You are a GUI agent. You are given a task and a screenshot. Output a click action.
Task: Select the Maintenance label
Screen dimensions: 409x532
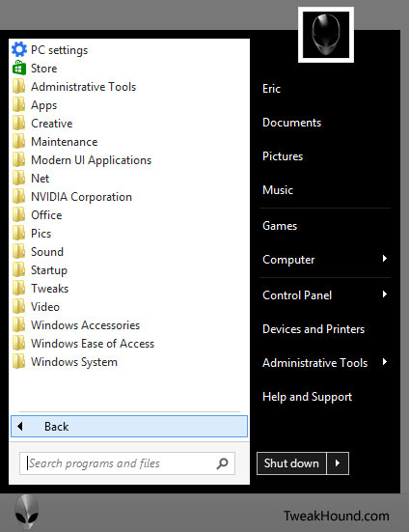click(64, 142)
